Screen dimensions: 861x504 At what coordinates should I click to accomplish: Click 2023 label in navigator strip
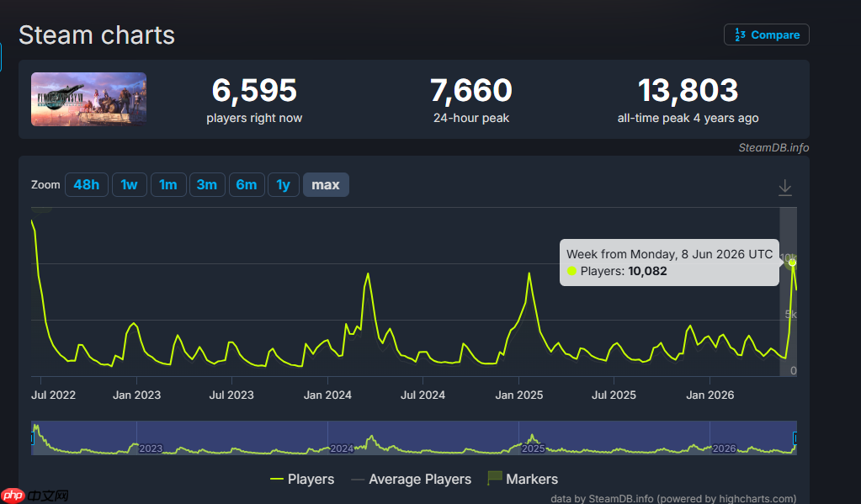click(x=151, y=448)
